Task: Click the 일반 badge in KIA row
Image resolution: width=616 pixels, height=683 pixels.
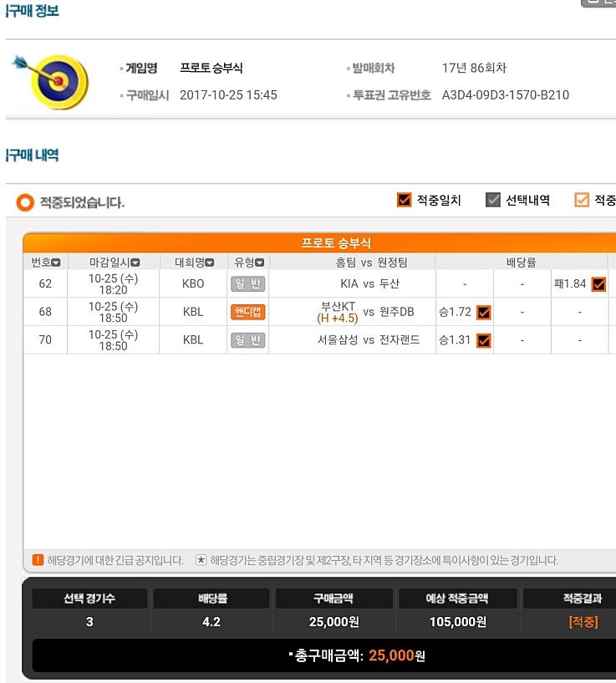Action: click(248, 284)
